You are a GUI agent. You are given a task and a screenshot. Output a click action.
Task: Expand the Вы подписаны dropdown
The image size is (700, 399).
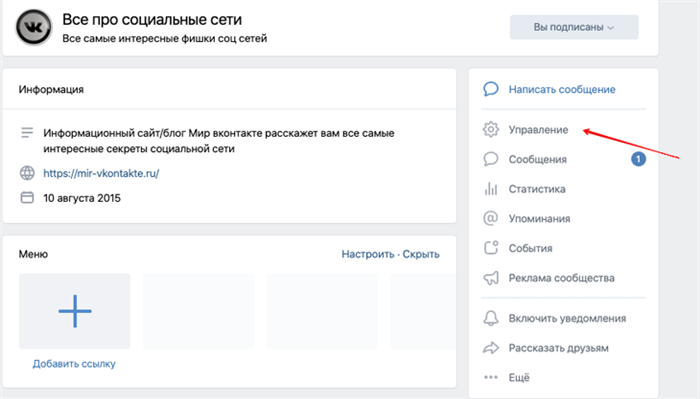(x=574, y=27)
